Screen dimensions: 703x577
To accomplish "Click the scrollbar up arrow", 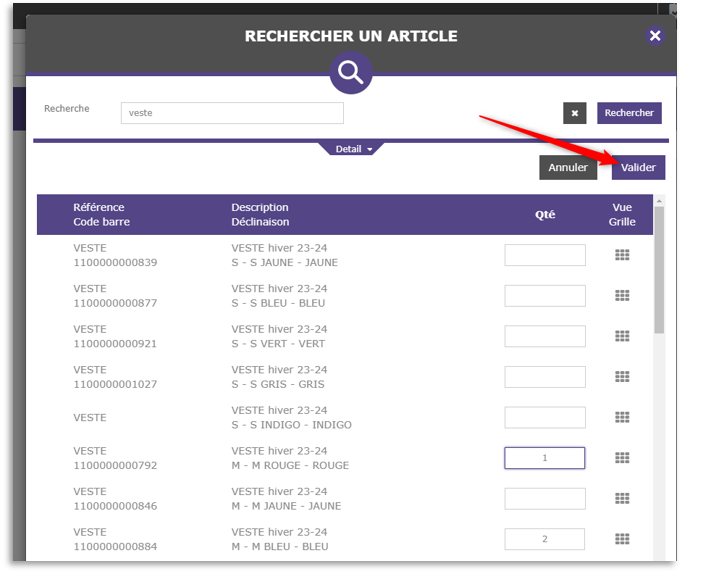I will (x=659, y=201).
